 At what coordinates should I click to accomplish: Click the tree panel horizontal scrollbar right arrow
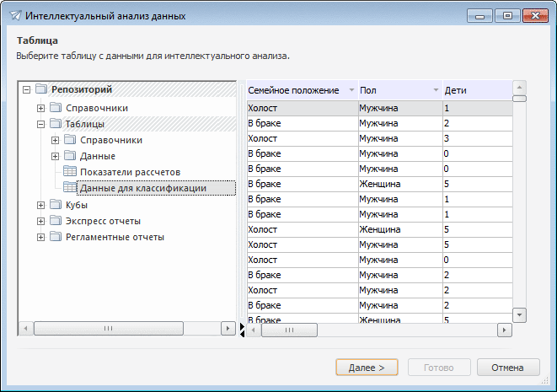click(227, 329)
